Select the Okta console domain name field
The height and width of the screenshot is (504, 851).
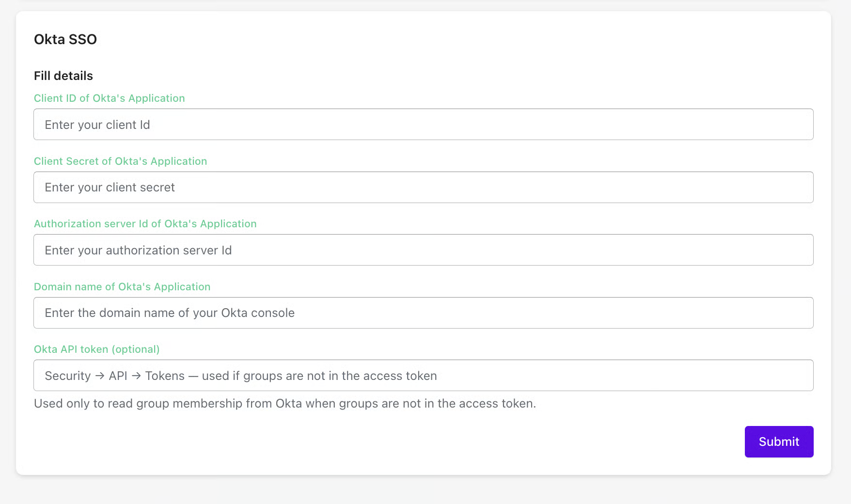click(423, 313)
